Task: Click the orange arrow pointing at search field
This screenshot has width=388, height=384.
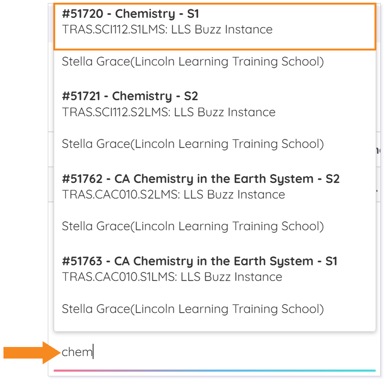Action: pyautogui.click(x=32, y=352)
